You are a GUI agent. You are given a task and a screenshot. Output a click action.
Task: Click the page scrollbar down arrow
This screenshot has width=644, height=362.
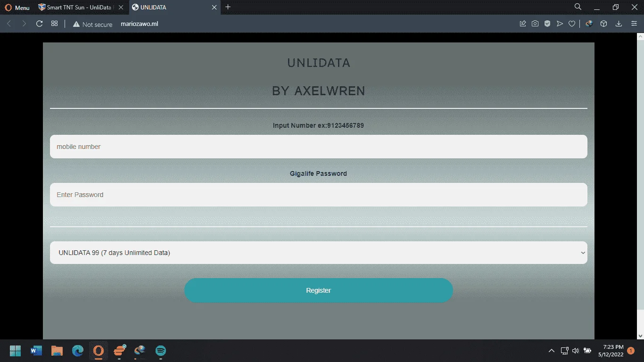click(640, 336)
